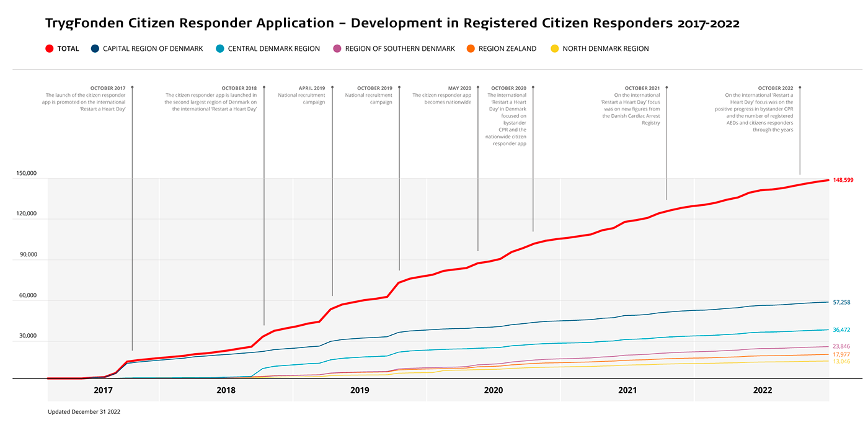Click the 2019 year label
Viewport: 868px width, 430px height.
click(360, 390)
